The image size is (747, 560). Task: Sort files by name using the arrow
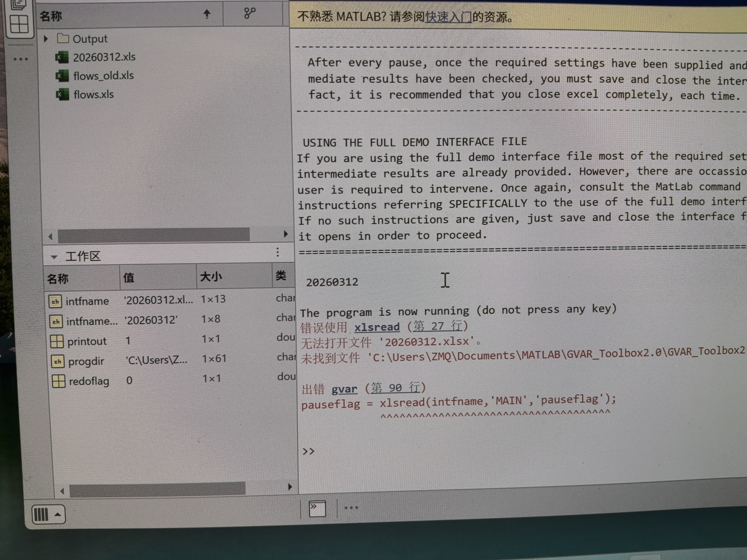click(207, 14)
